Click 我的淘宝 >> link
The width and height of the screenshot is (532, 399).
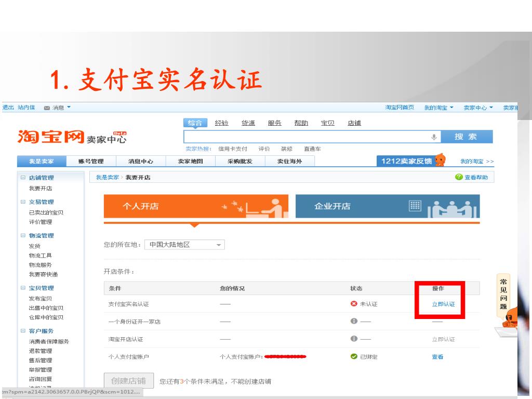click(x=477, y=162)
